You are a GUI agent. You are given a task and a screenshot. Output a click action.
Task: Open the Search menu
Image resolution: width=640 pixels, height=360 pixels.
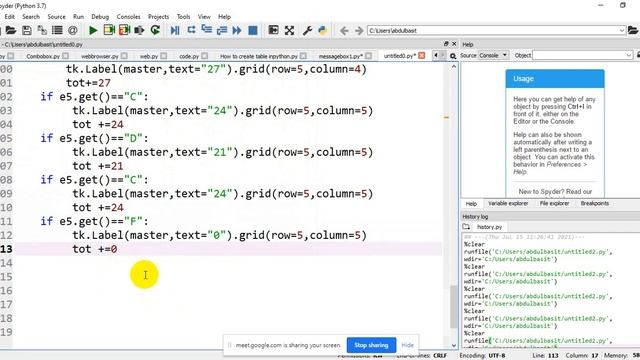tap(31, 17)
